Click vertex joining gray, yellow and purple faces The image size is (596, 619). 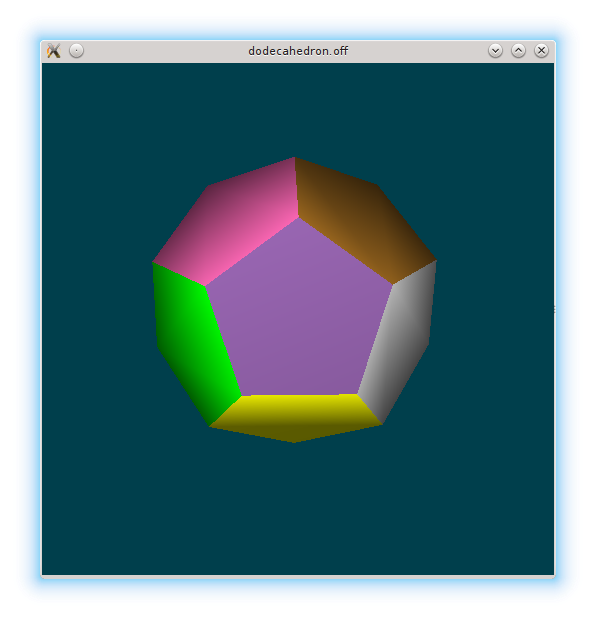pos(358,394)
